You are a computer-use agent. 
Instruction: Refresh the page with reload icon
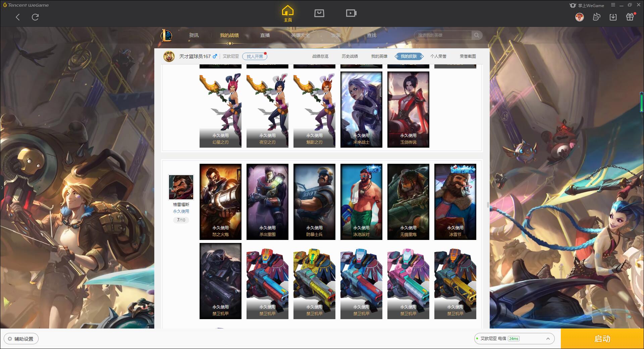coord(35,17)
